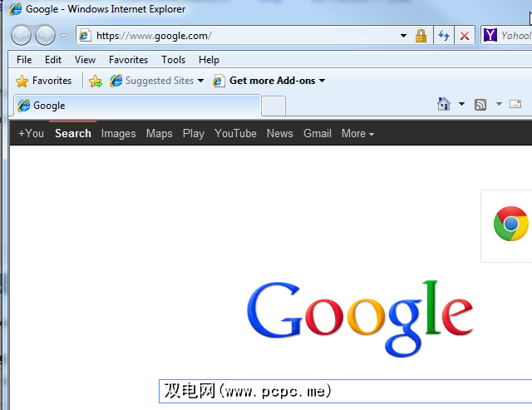
Task: Open the File menu
Action: (x=24, y=60)
